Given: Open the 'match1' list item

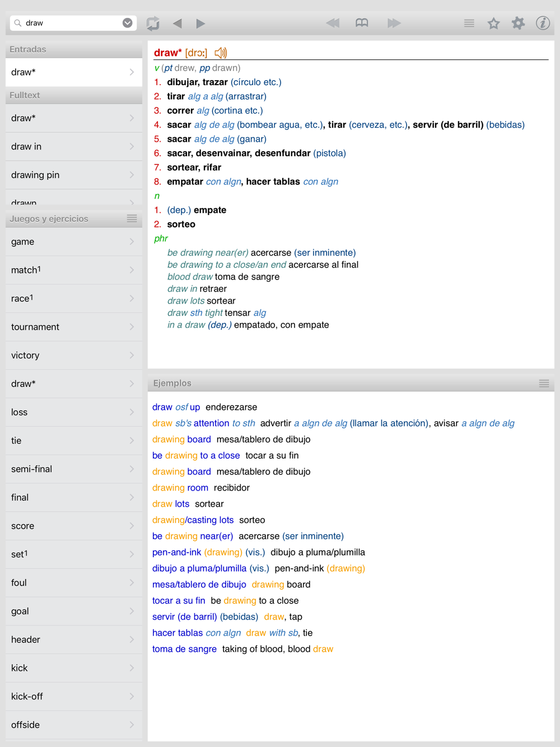Looking at the screenshot, I should click(74, 270).
